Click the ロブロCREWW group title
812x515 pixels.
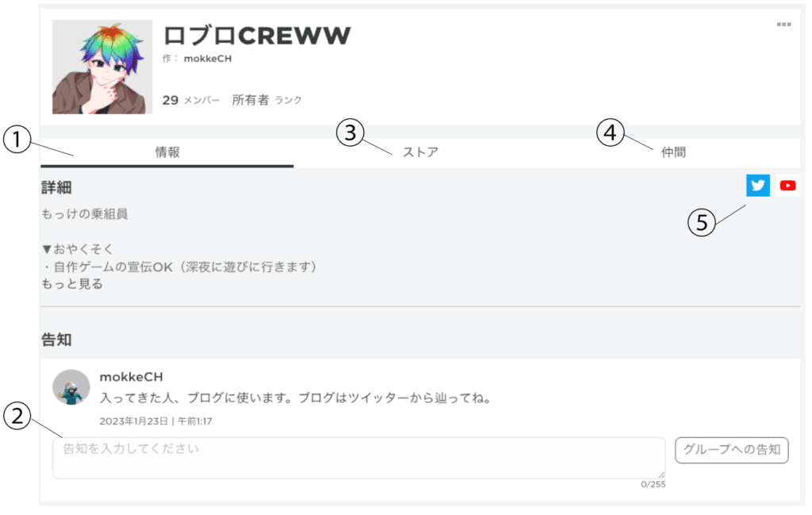[257, 35]
